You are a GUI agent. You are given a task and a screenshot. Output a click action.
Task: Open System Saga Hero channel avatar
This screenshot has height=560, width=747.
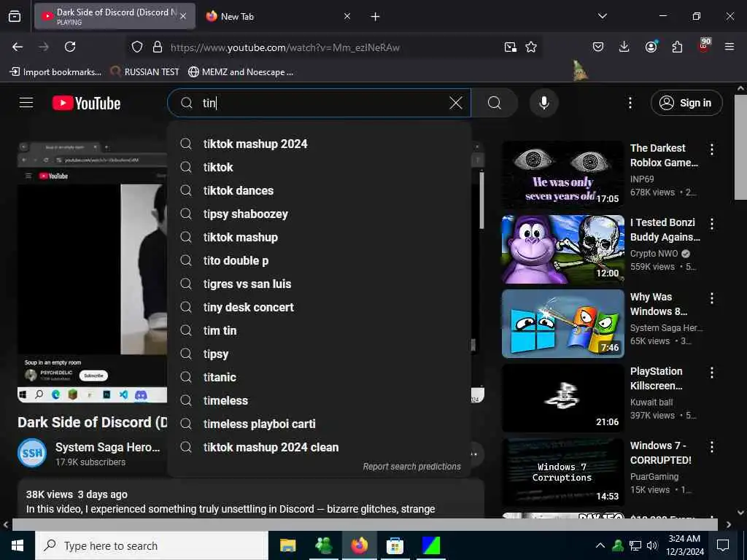[x=32, y=453]
